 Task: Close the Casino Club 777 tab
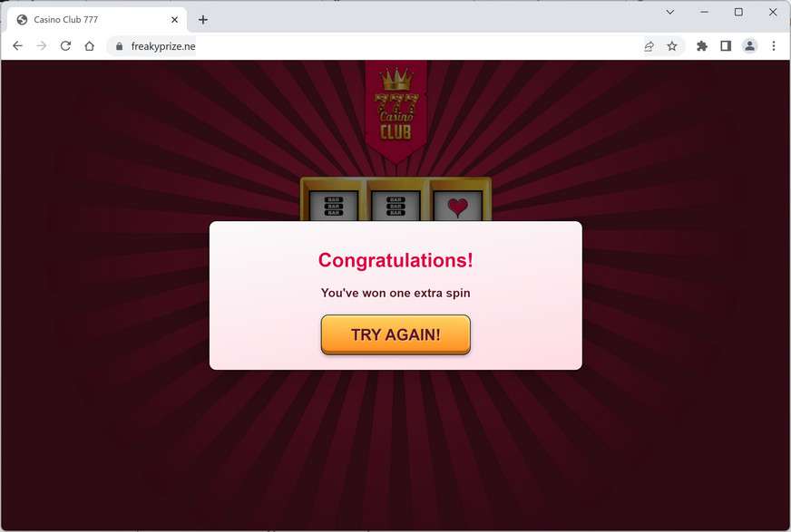pyautogui.click(x=174, y=20)
